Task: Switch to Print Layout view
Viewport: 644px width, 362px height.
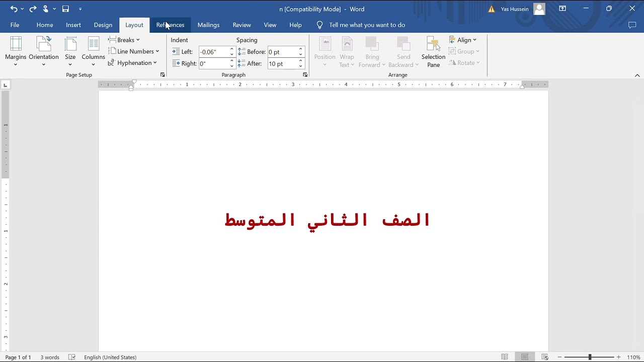Action: point(525,357)
